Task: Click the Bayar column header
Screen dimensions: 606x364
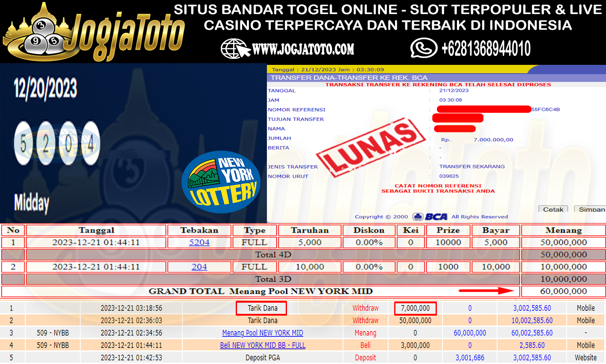Action: [496, 230]
